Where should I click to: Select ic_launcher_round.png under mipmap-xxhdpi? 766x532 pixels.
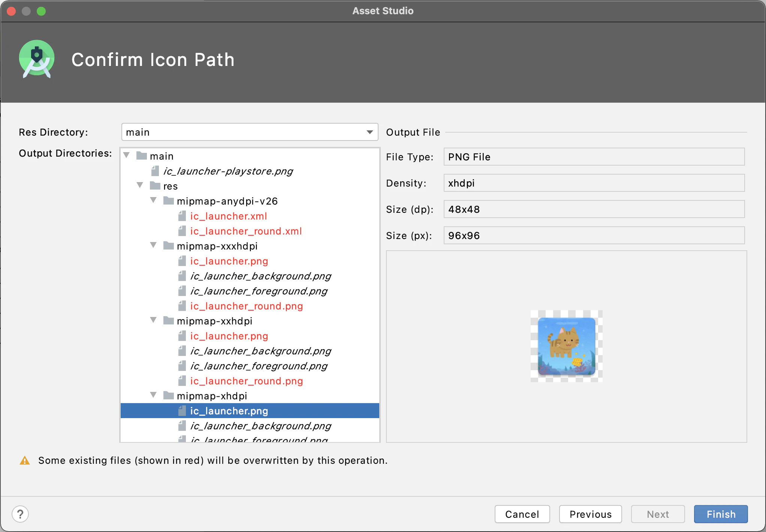coord(246,381)
